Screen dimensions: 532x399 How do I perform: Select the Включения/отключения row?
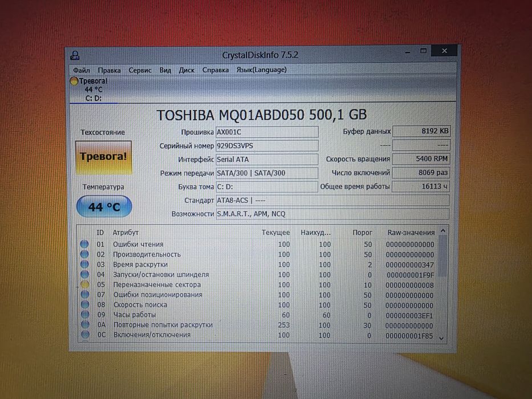coord(258,335)
